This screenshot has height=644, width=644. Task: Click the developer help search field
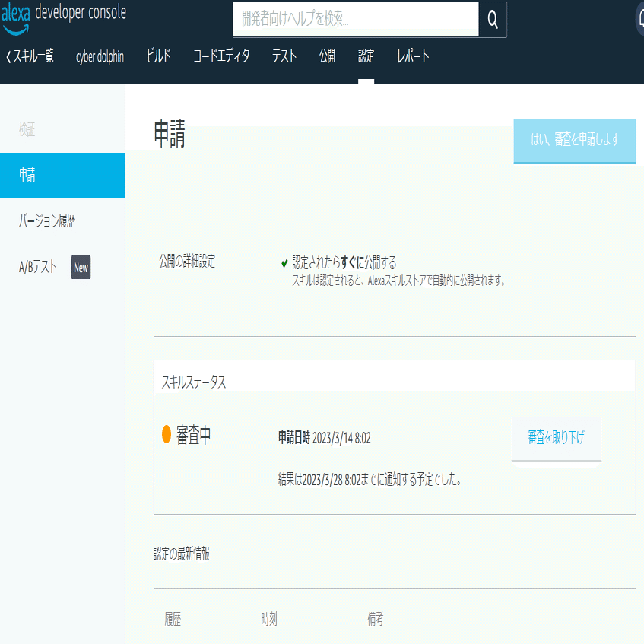(357, 20)
